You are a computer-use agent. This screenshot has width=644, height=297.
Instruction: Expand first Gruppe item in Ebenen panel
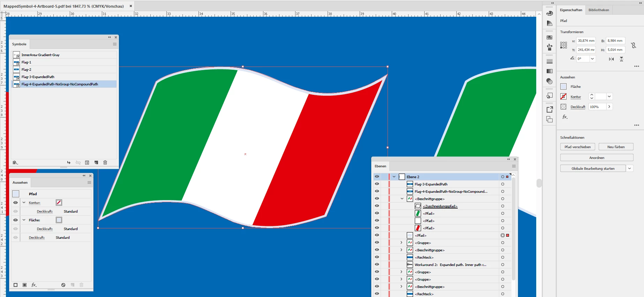[x=401, y=243]
